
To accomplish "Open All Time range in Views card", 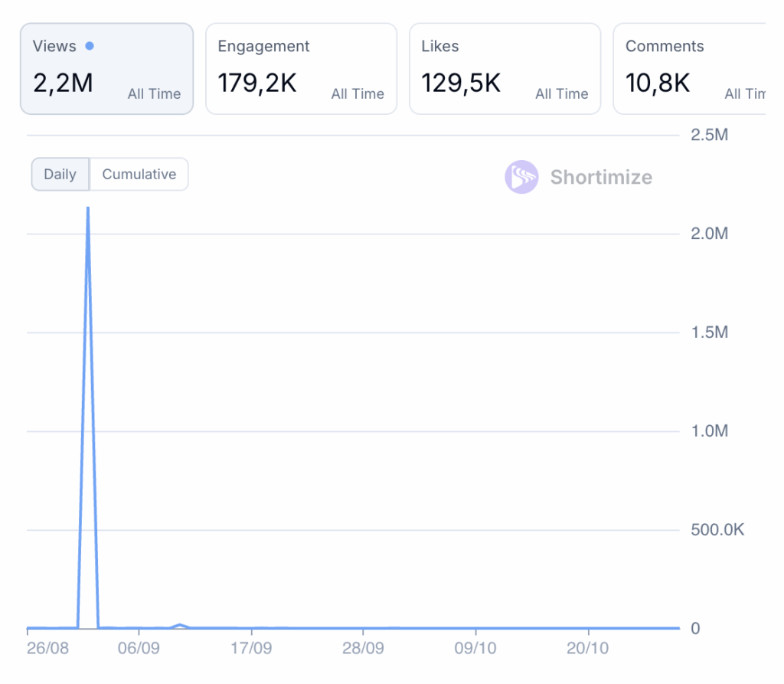I will pyautogui.click(x=154, y=94).
